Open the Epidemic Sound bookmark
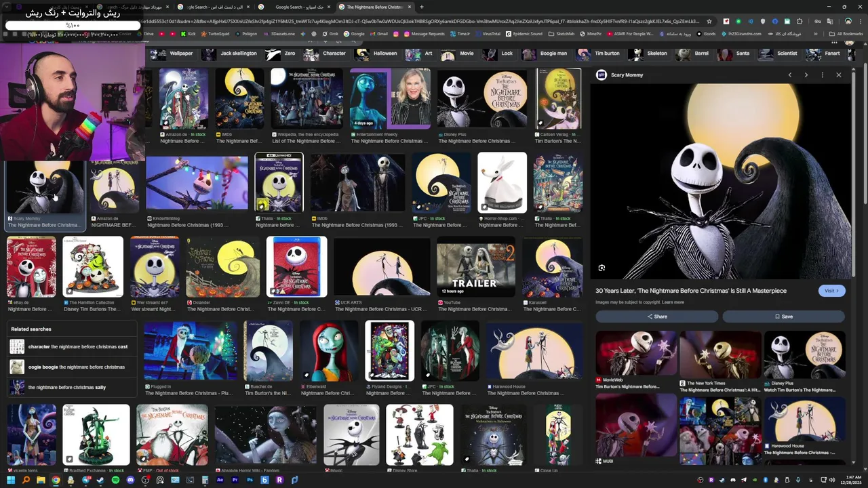 coord(524,33)
